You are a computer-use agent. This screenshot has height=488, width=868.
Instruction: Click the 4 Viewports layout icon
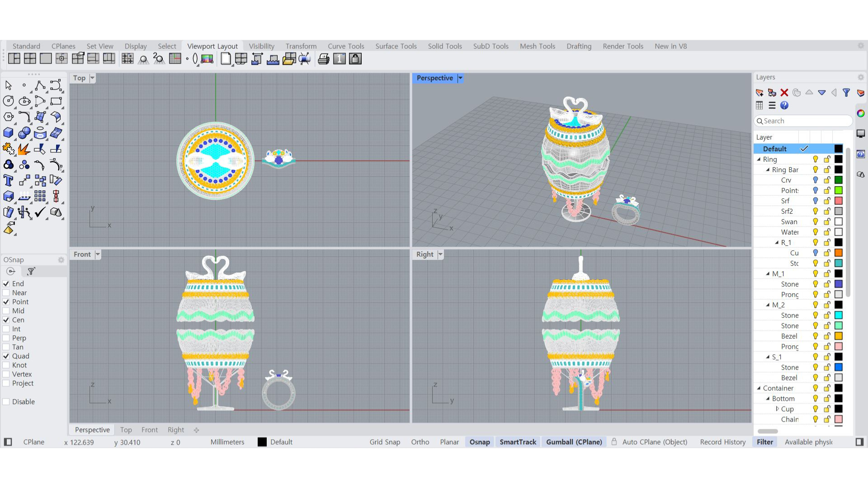point(30,59)
